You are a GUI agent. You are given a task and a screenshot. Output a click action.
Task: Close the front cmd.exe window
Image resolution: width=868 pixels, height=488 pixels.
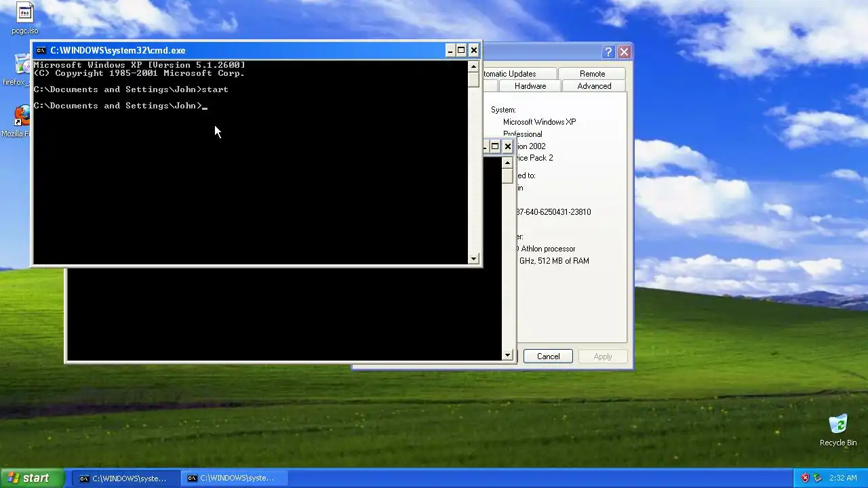pos(474,50)
